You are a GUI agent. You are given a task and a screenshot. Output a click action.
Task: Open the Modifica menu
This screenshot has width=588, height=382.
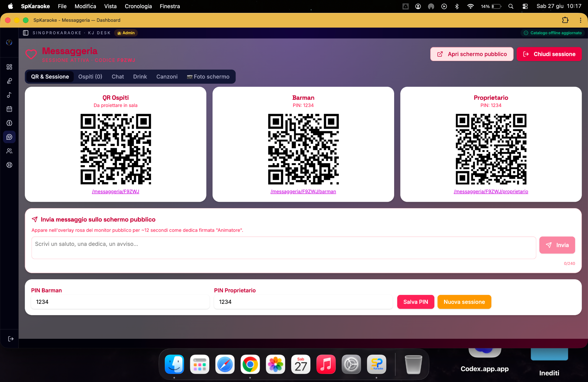pyautogui.click(x=85, y=6)
